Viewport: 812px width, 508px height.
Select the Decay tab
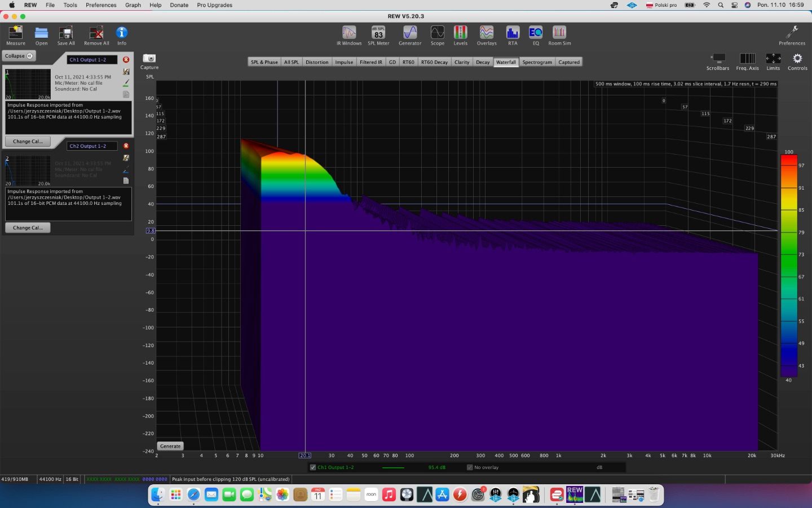[x=483, y=62]
